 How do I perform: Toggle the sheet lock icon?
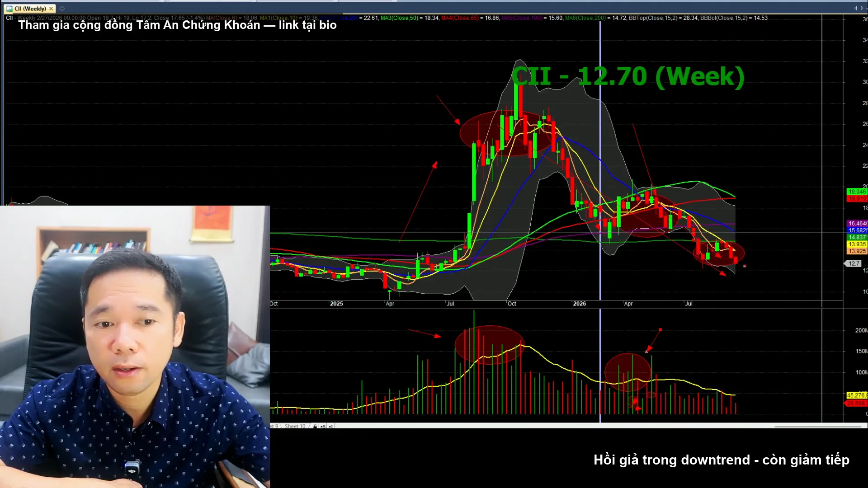pyautogui.click(x=315, y=426)
